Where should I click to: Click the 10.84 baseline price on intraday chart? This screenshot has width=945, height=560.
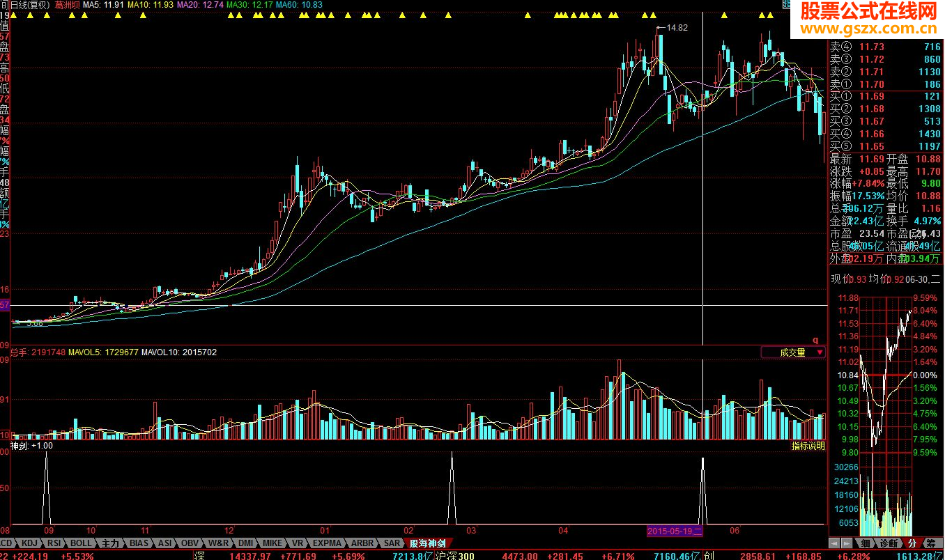click(847, 375)
